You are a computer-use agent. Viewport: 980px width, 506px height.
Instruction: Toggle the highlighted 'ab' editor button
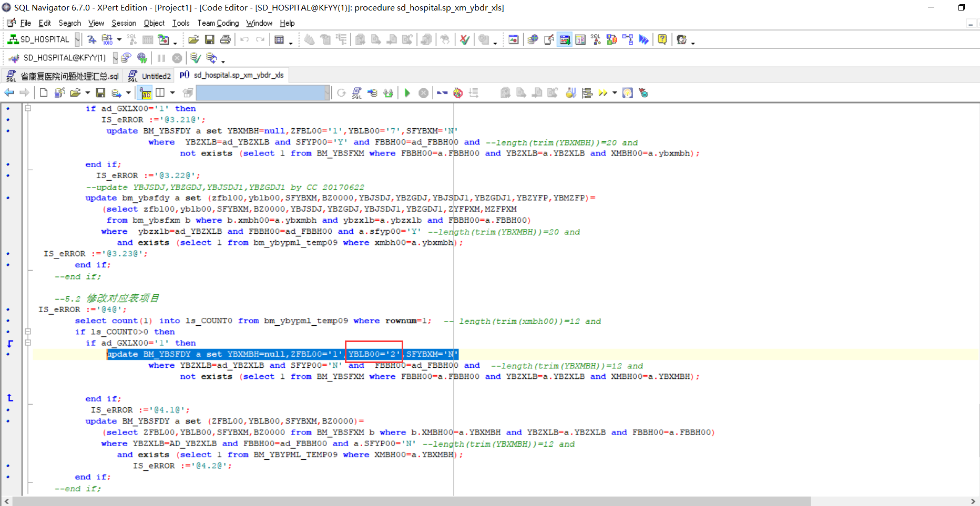coord(145,93)
